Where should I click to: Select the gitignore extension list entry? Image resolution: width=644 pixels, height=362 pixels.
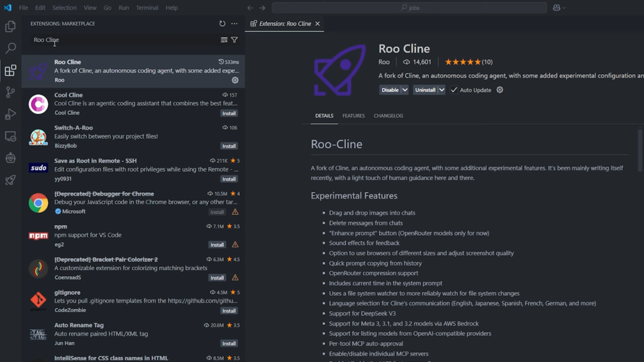point(133,301)
